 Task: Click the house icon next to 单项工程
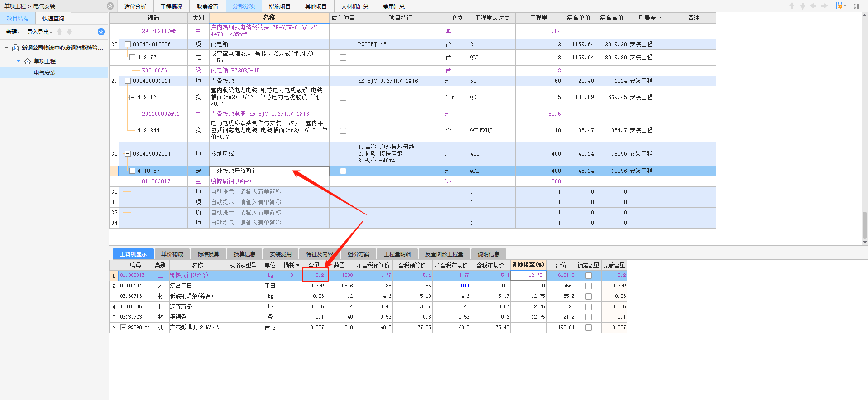[x=28, y=61]
